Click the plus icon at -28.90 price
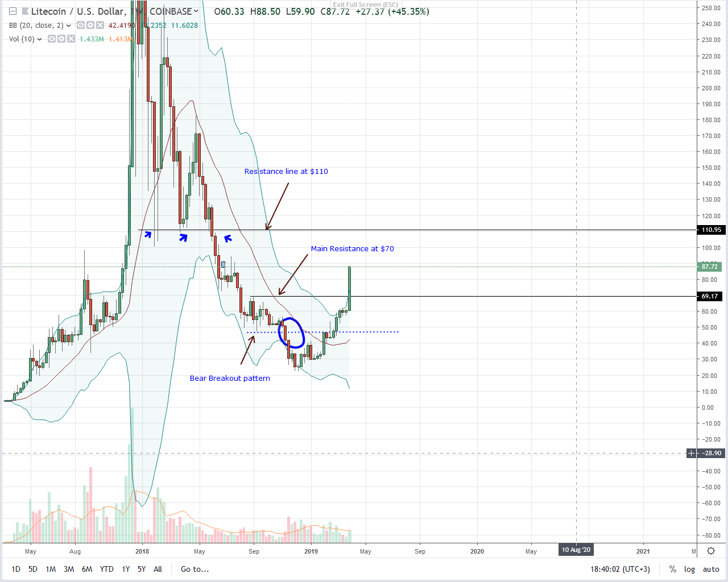The height and width of the screenshot is (582, 728). [691, 453]
